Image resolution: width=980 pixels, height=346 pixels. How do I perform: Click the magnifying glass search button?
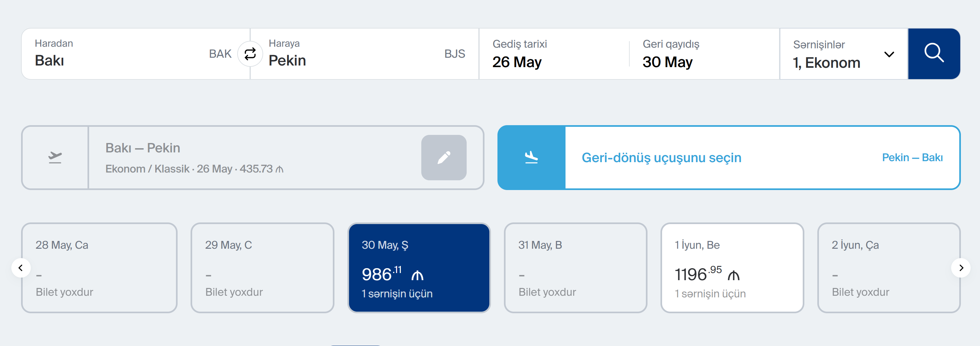(934, 54)
